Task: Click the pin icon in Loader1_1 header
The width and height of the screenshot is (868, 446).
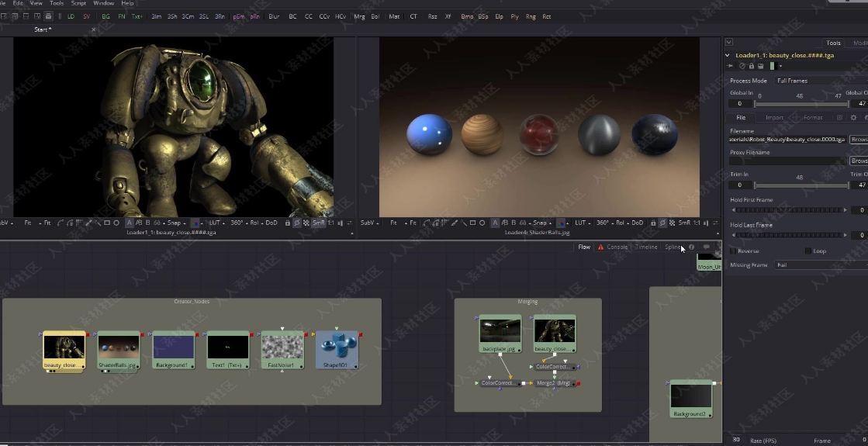Action: [730, 66]
